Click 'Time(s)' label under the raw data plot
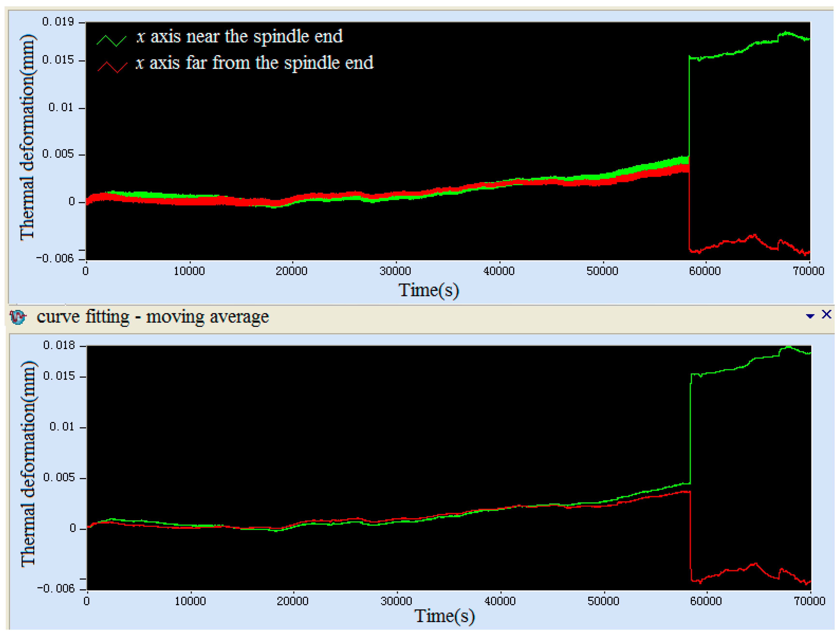Screen dimensions: 840x633 click(429, 291)
